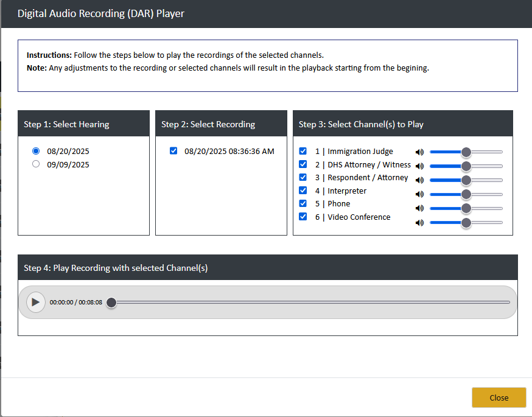Click the Interpreter channel label
This screenshot has width=532, height=417.
[341, 191]
